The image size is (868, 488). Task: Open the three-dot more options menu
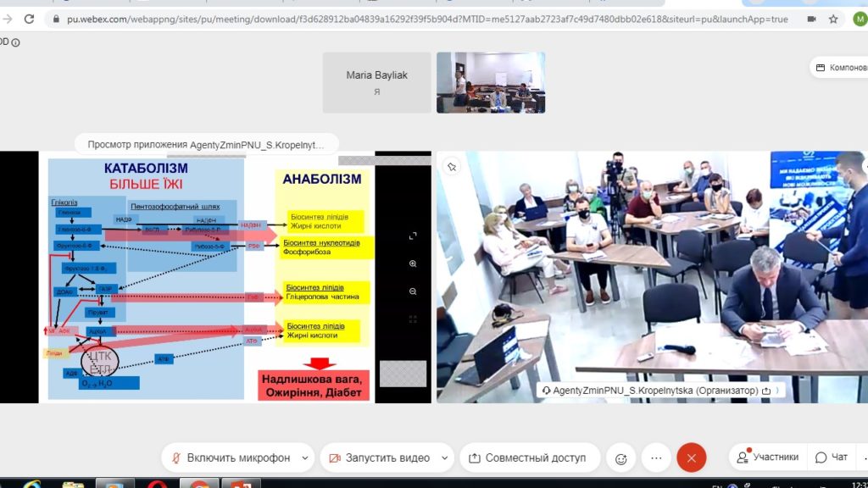[657, 457]
